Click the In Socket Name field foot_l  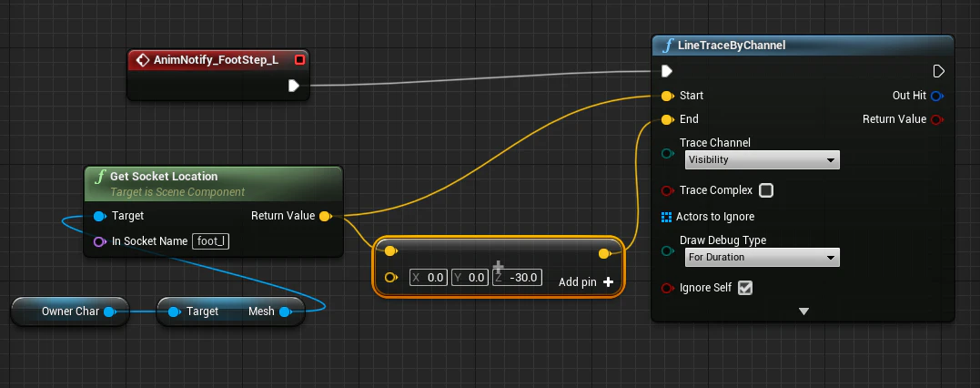tap(210, 241)
